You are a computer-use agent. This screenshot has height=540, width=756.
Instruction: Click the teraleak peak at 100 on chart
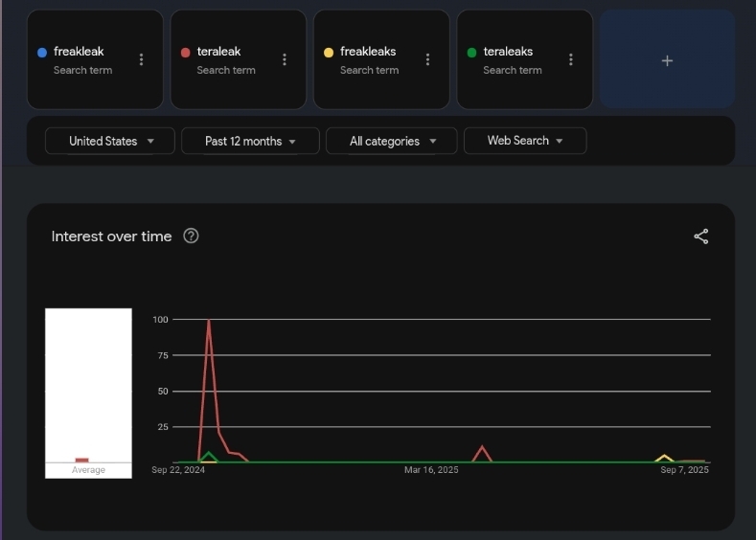tap(209, 321)
